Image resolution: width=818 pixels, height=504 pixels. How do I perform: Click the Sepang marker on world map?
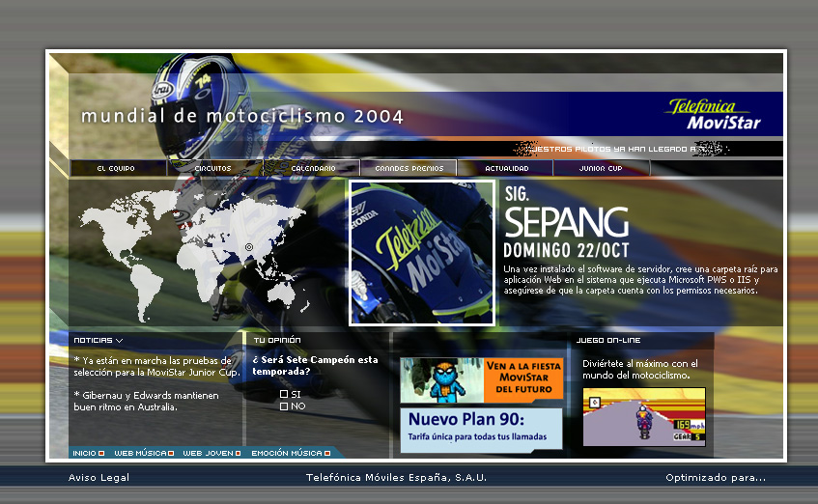(249, 247)
